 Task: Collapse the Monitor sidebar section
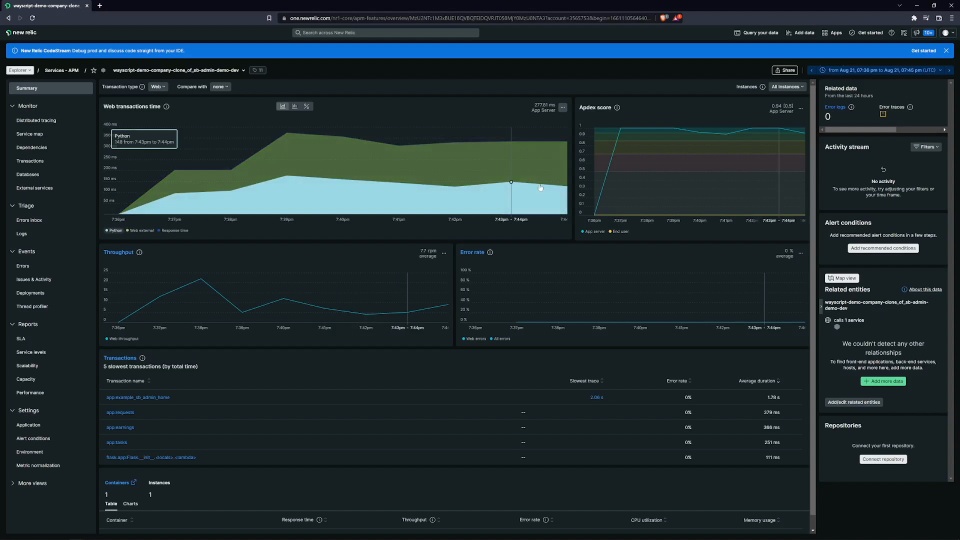12,106
